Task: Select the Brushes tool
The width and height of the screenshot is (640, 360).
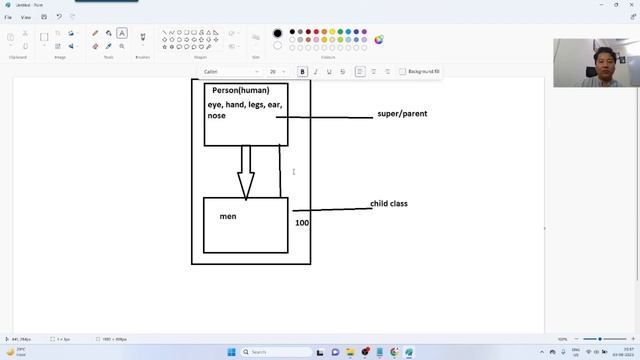Action: pos(143,37)
